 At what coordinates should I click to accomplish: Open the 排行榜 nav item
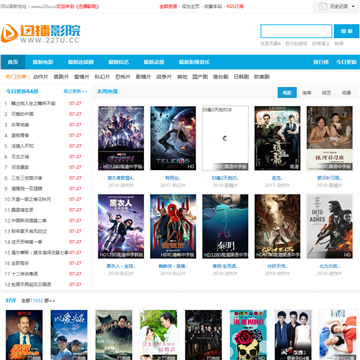pos(321,62)
